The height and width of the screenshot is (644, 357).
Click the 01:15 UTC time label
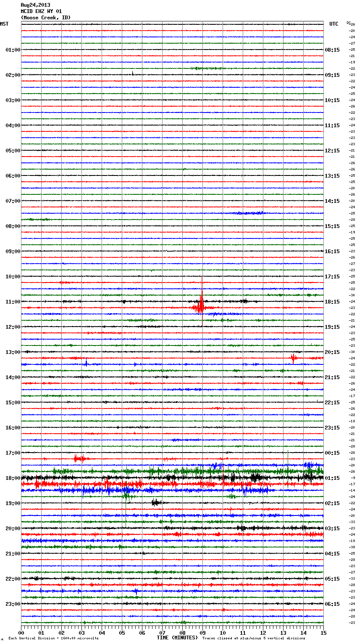tap(332, 478)
